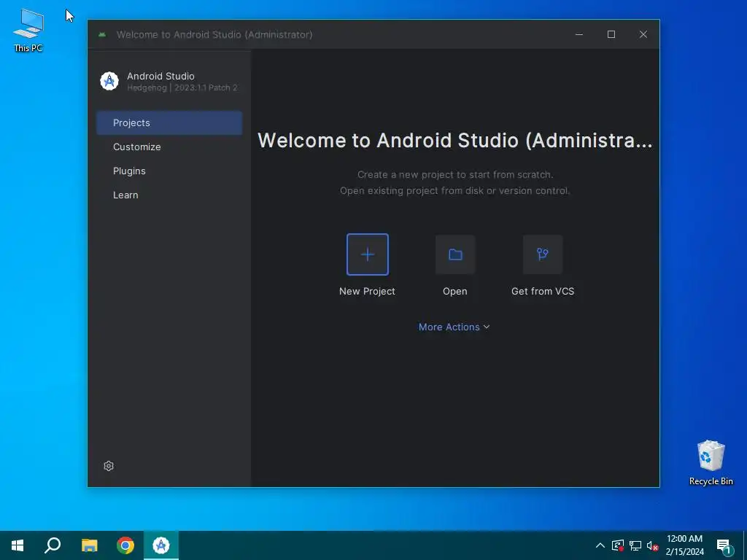Minimize the Android Studio window

click(579, 34)
